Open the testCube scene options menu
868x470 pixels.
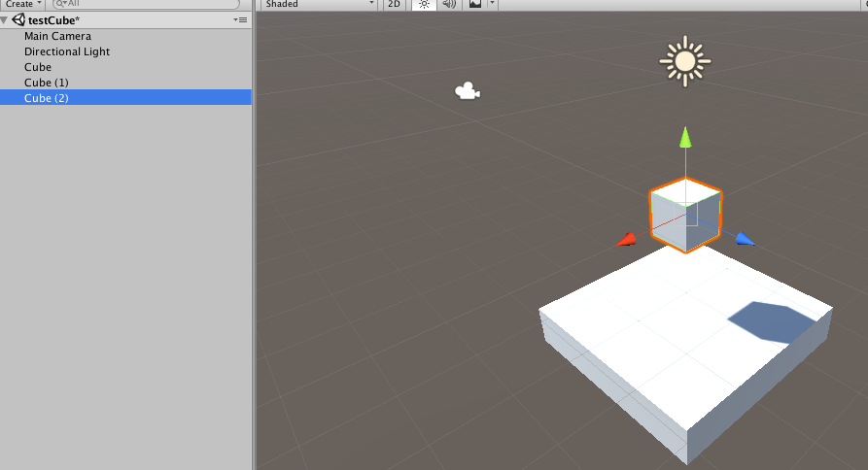click(x=240, y=19)
